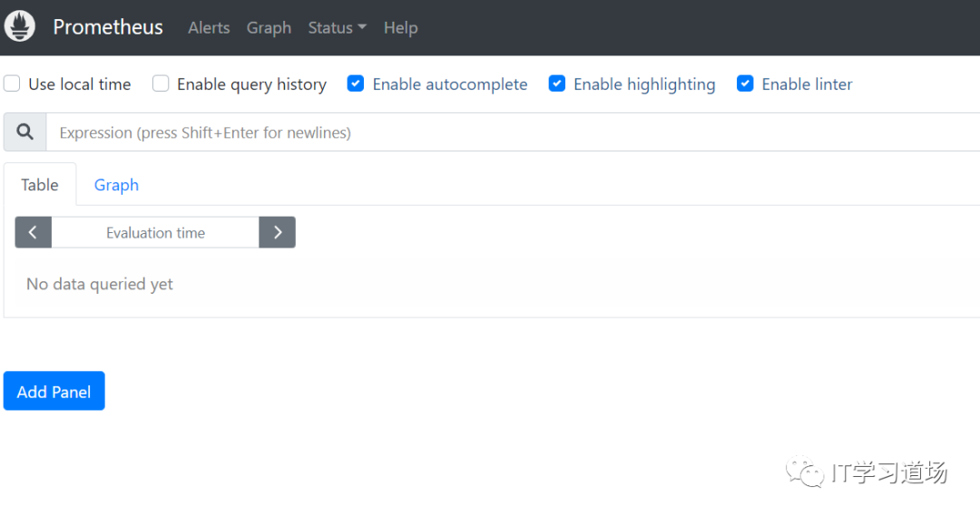Click the magnifying glass search icon

coord(25,132)
